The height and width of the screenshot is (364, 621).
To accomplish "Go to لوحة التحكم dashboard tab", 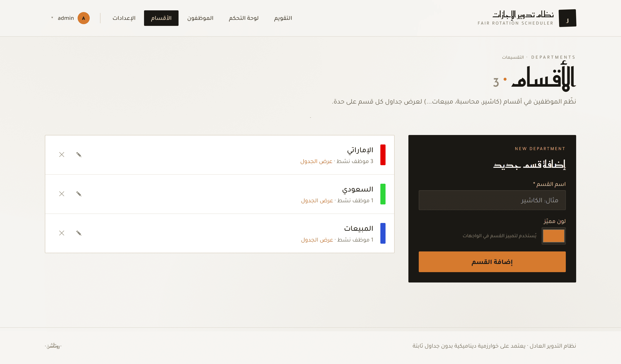I will [243, 18].
